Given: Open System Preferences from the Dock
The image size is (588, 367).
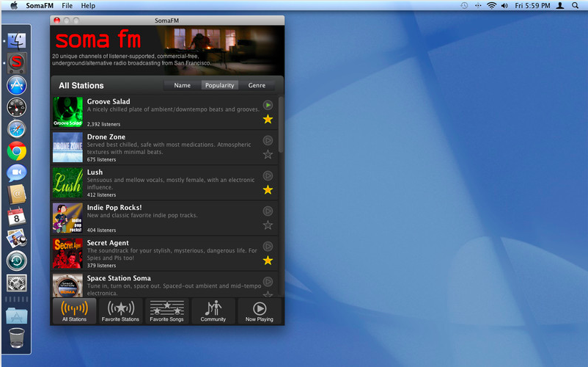Looking at the screenshot, I should pos(17,283).
